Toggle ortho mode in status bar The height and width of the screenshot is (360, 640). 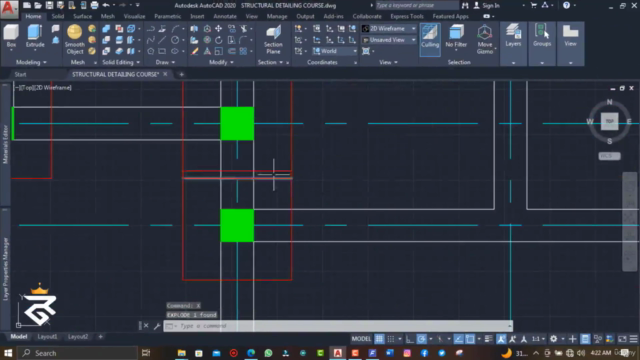(x=409, y=339)
